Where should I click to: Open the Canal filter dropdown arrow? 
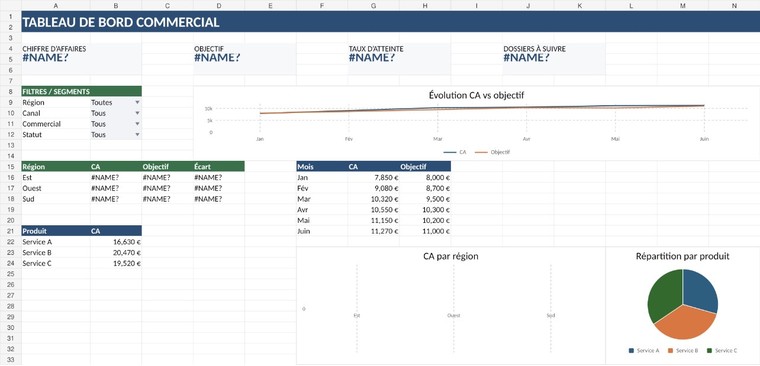coord(137,113)
